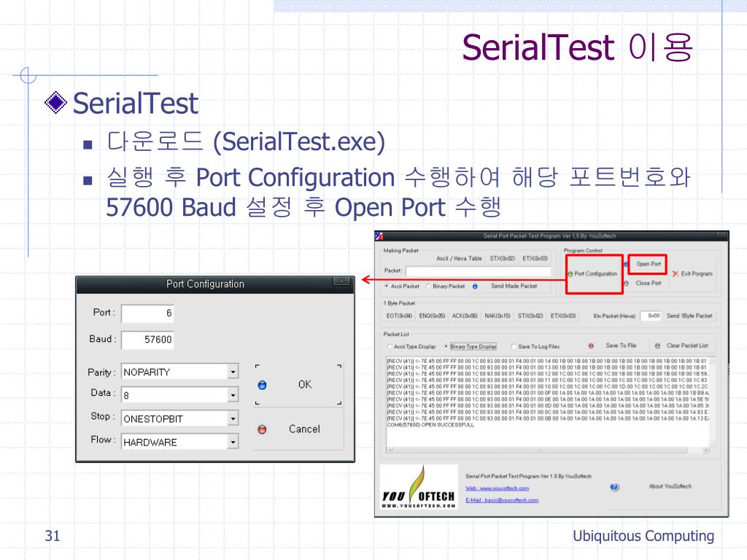Select the Binary Packet radio button
This screenshot has height=560, width=747.
point(428,286)
